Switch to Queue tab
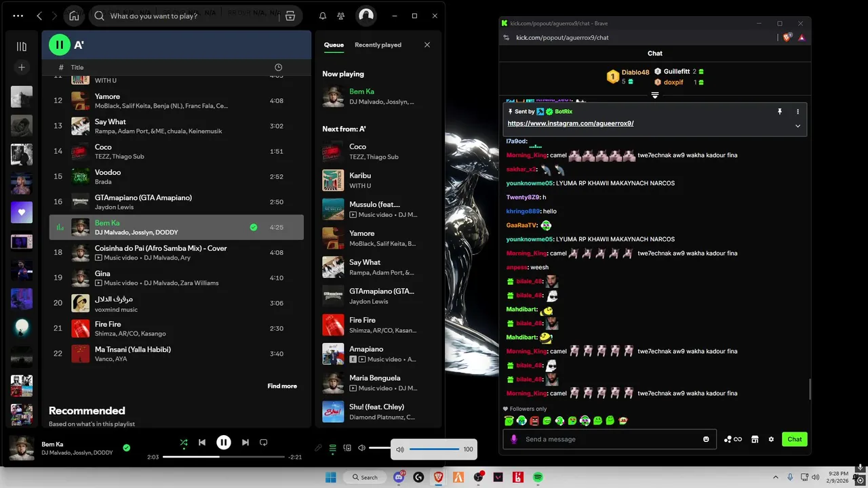The width and height of the screenshot is (868, 488). pyautogui.click(x=334, y=45)
